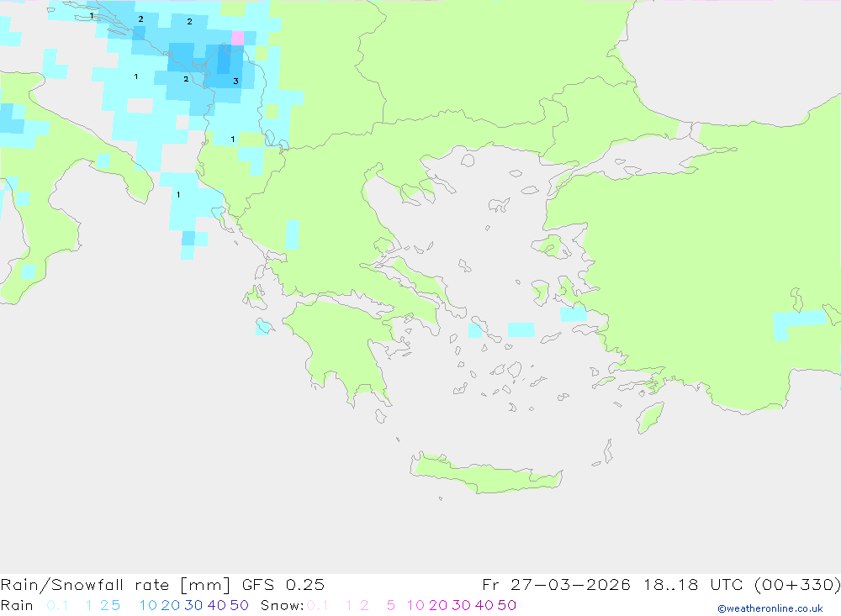Select the Snow legend value 10
Image resolution: width=841 pixels, height=616 pixels.
click(415, 605)
